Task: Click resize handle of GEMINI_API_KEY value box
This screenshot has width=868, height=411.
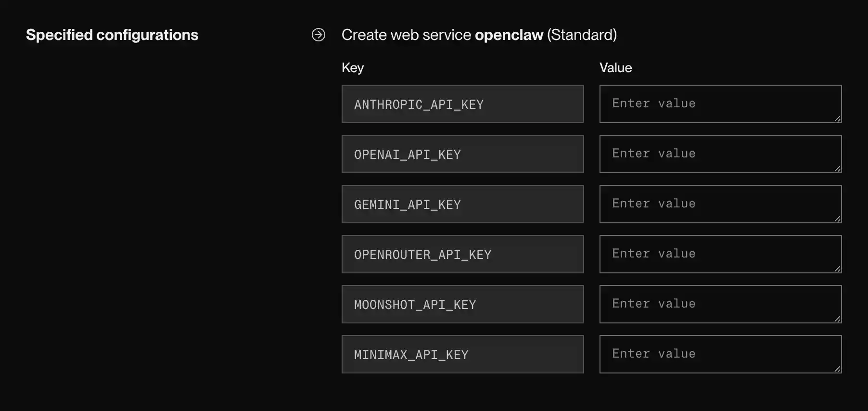Action: (838, 219)
